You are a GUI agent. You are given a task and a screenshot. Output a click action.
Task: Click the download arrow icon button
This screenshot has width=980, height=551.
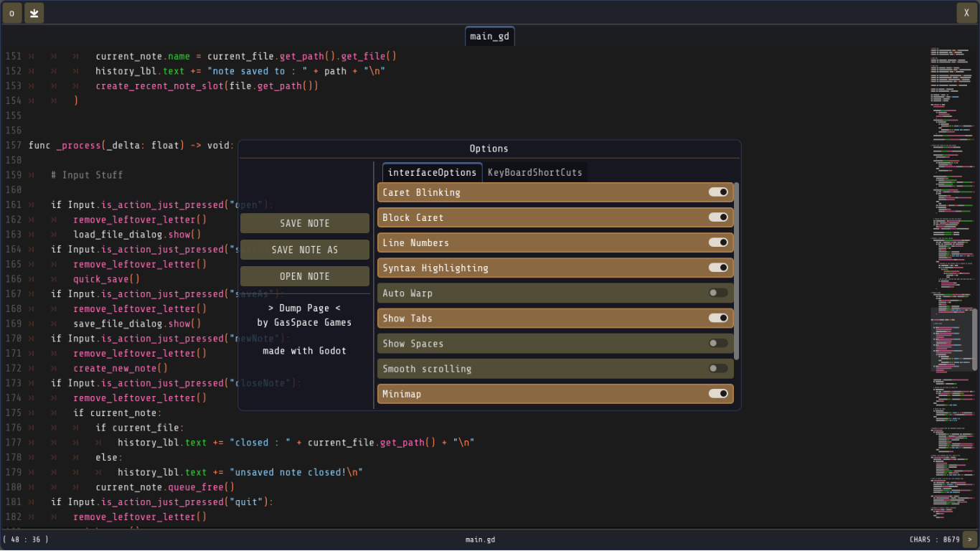point(34,13)
